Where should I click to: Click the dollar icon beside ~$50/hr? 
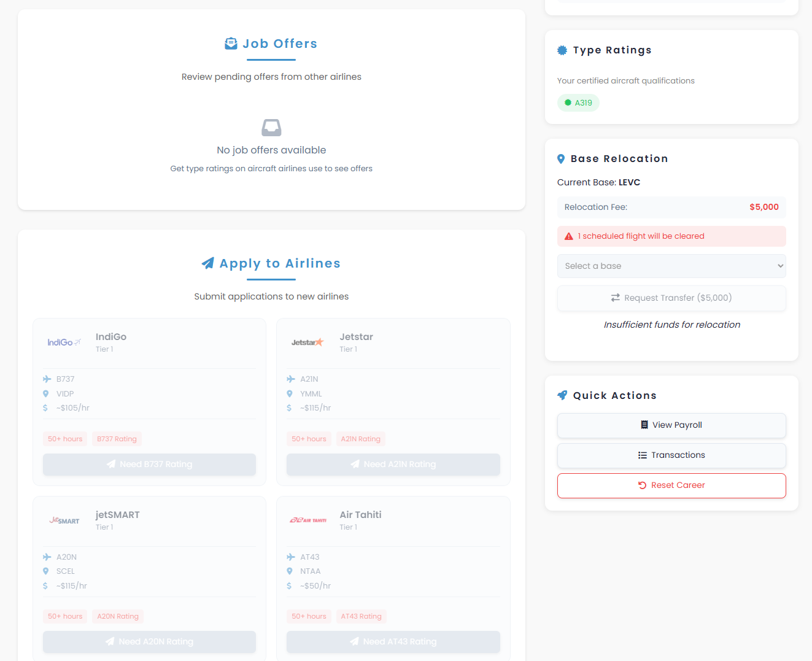pyautogui.click(x=289, y=586)
